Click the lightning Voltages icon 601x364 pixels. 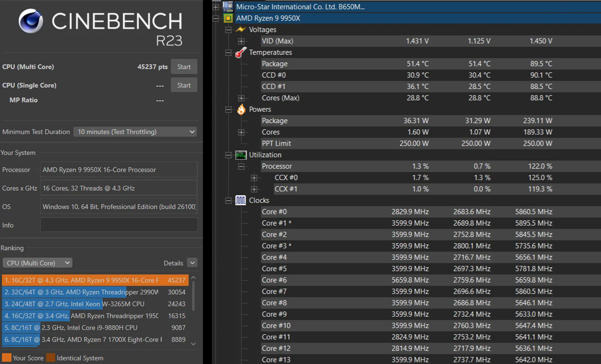click(241, 29)
